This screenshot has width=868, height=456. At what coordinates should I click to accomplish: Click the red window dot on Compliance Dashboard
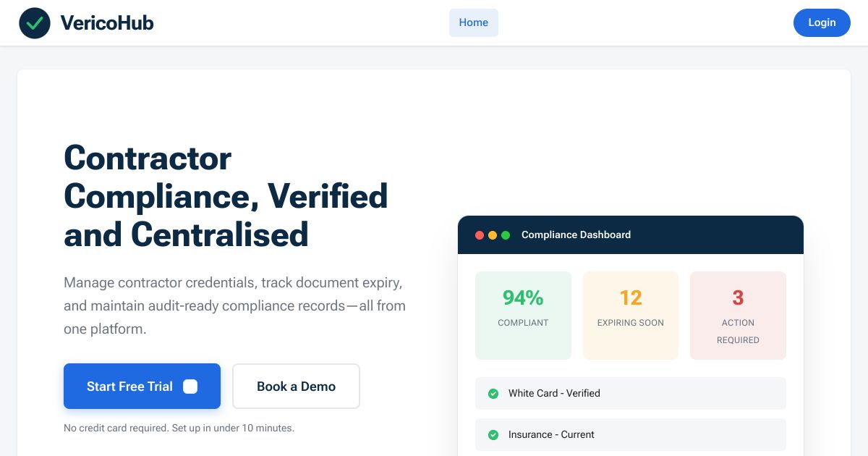coord(480,235)
